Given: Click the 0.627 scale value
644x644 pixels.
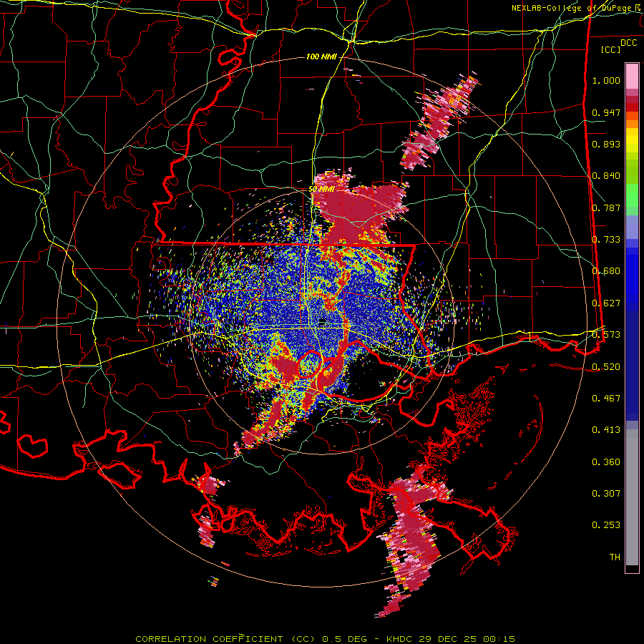Looking at the screenshot, I should coord(606,303).
